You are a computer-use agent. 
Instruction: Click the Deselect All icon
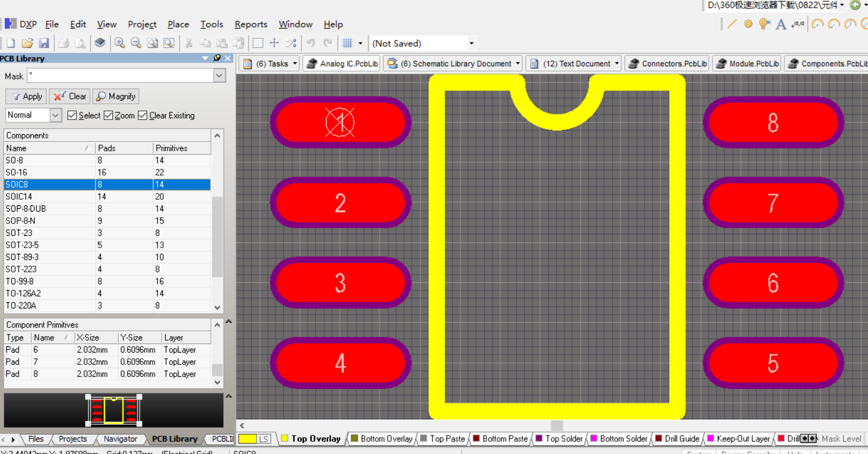pyautogui.click(x=291, y=43)
